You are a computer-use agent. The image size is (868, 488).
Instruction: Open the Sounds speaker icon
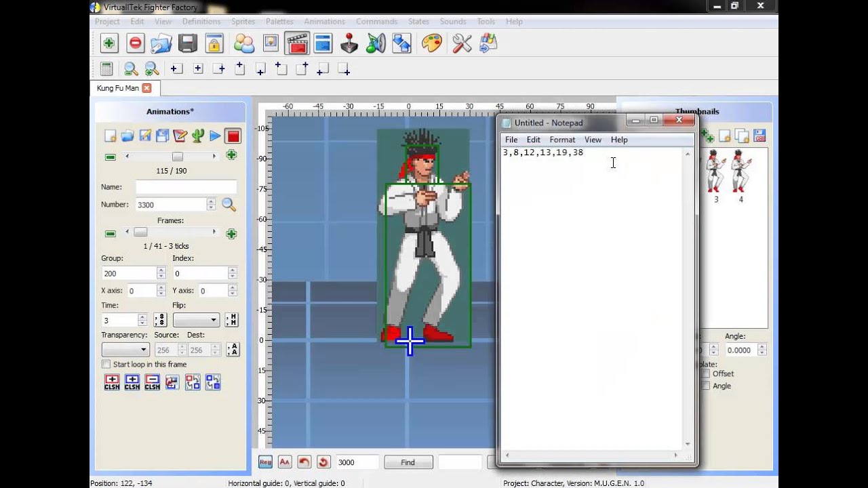click(375, 43)
